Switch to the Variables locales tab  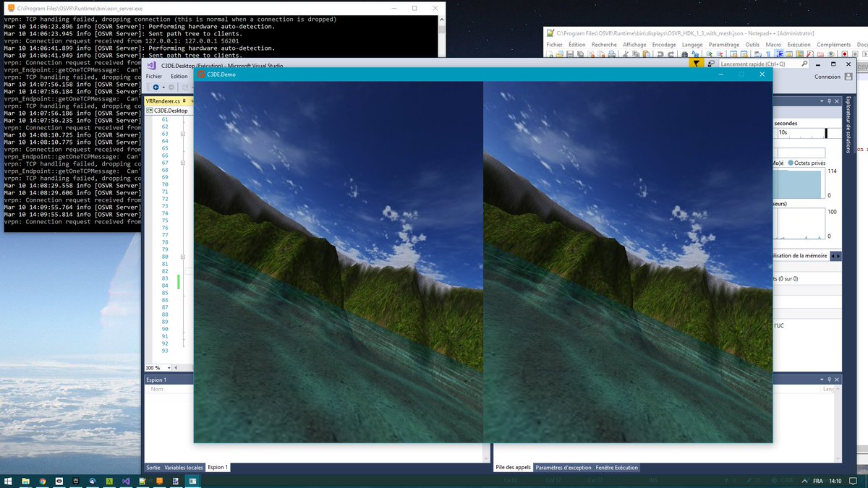(184, 468)
